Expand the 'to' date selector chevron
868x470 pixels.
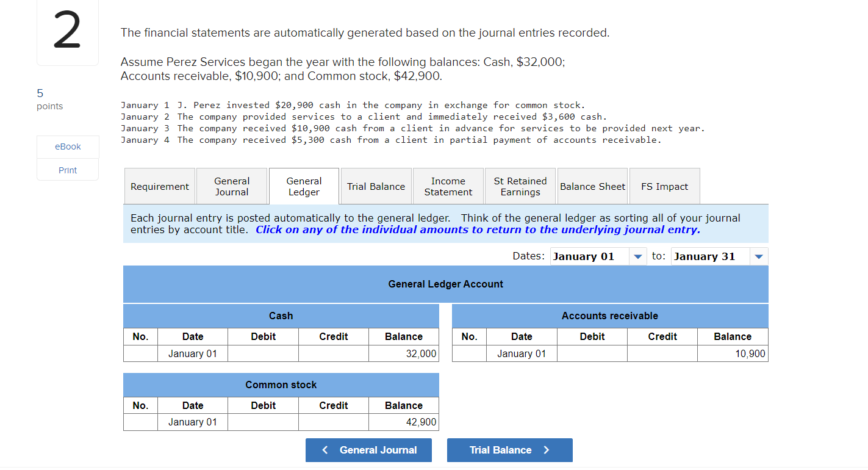(x=758, y=256)
